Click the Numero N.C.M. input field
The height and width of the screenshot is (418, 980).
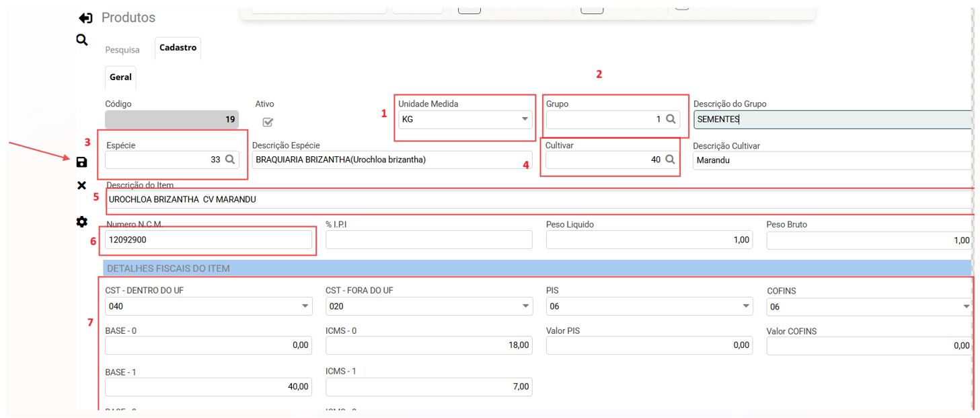[x=209, y=240]
